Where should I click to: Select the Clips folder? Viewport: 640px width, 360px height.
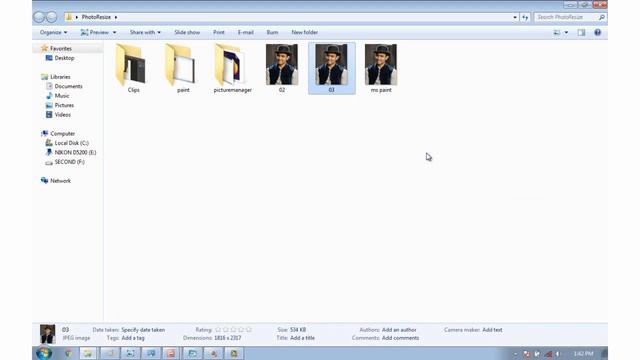(133, 68)
